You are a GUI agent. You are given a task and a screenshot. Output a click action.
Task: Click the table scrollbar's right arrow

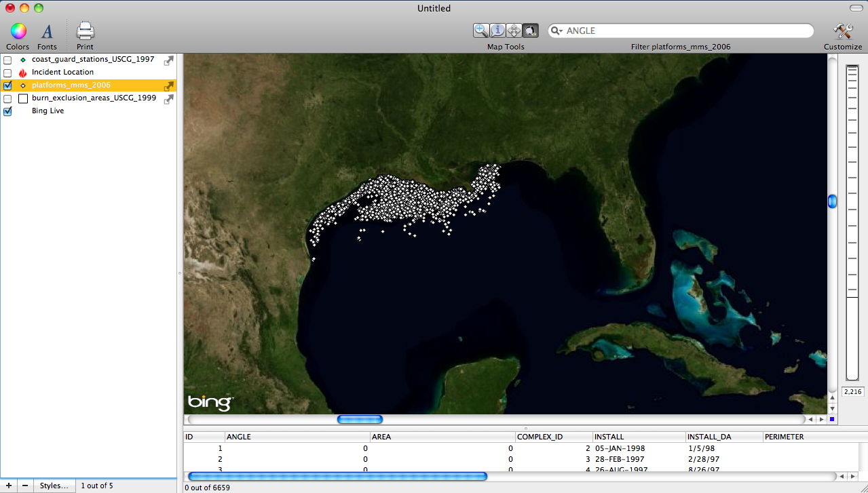coord(852,477)
